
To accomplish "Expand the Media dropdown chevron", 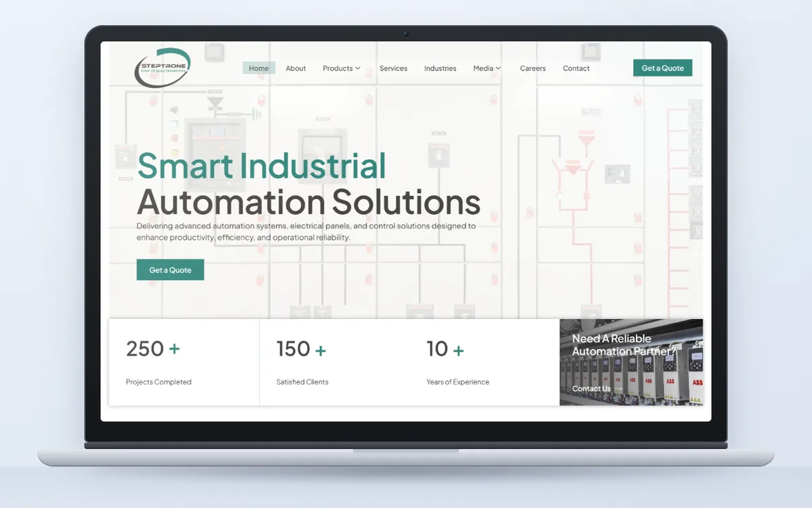I will pos(499,68).
